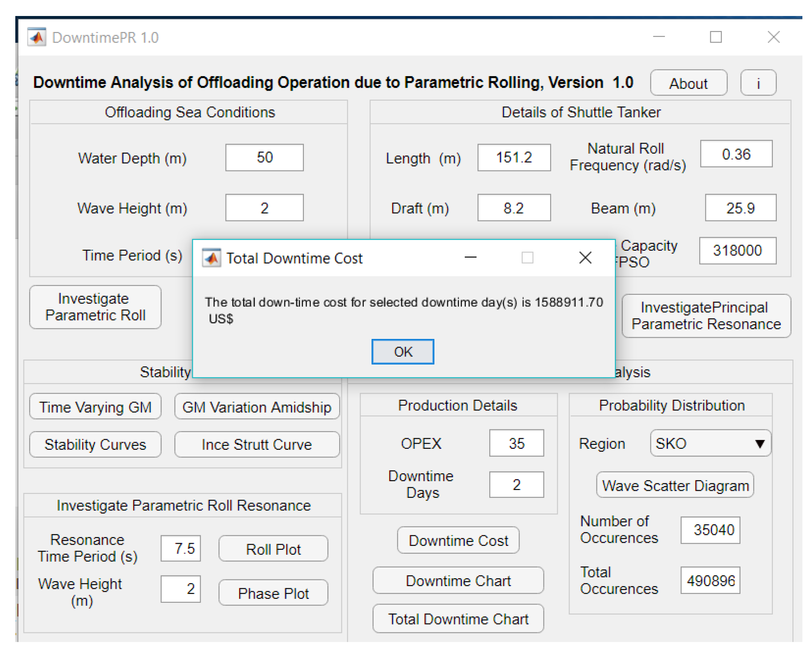Viewport: 812px width, 659px height.
Task: Click Investigate Parametric Roll button
Action: (x=95, y=307)
